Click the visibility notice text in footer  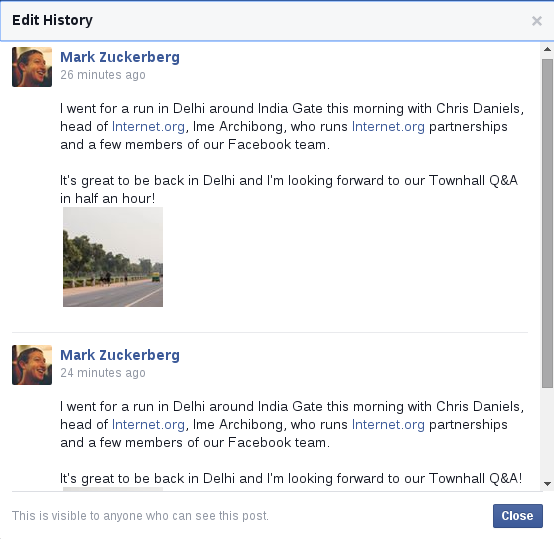point(140,516)
